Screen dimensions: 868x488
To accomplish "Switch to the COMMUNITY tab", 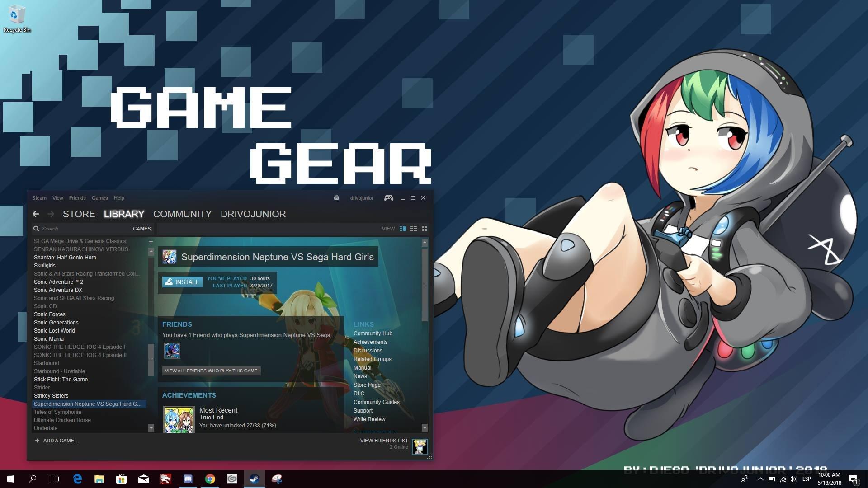I will click(182, 214).
